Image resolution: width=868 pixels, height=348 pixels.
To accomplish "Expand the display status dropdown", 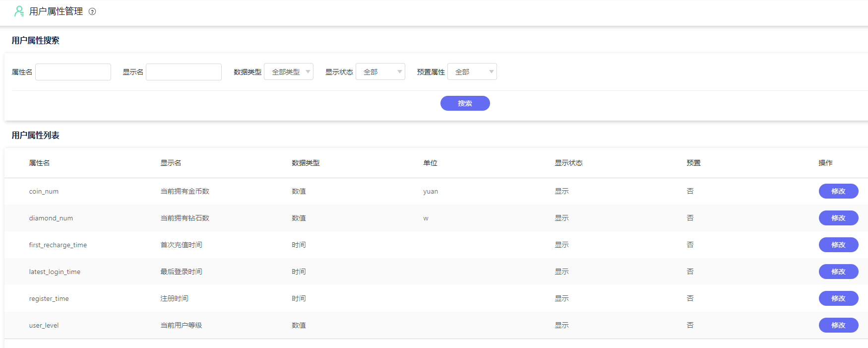I will coord(380,72).
